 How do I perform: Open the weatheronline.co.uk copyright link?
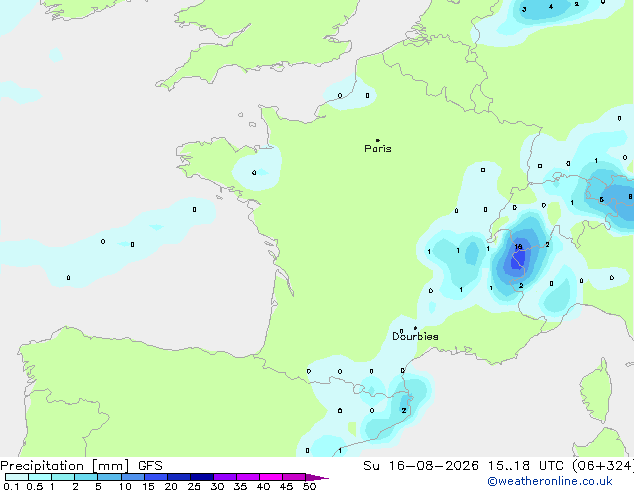[x=550, y=481]
